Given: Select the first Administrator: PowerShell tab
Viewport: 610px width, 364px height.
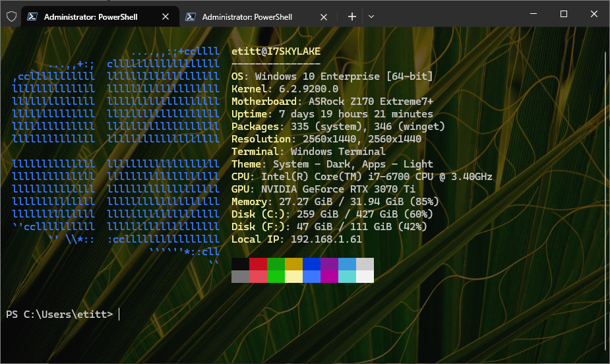Looking at the screenshot, I should coord(100,16).
